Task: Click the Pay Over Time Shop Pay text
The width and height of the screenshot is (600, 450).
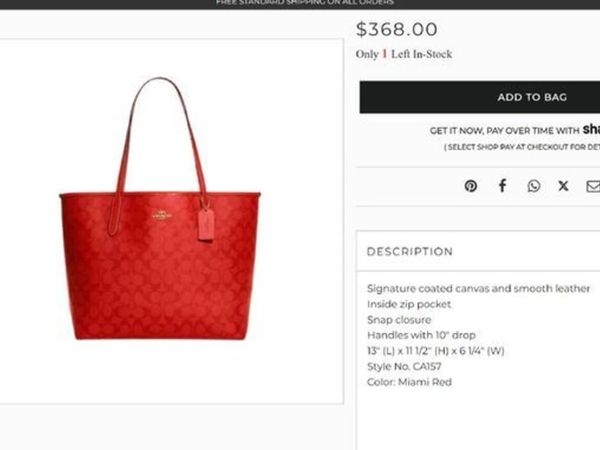Action: [515, 130]
